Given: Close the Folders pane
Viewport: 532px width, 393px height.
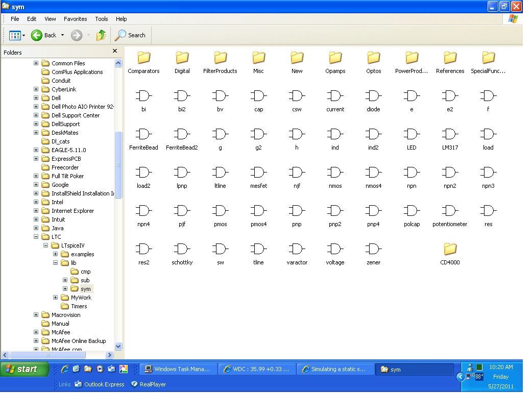Looking at the screenshot, I should (x=115, y=51).
